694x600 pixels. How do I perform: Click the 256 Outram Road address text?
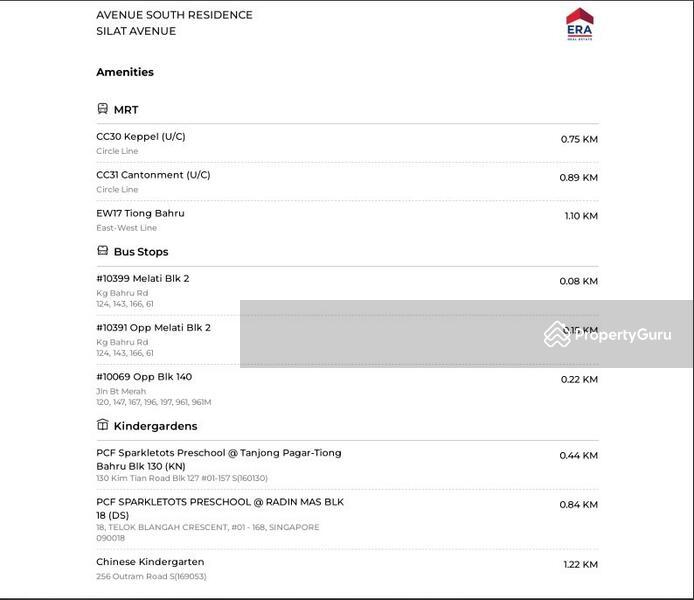151,577
